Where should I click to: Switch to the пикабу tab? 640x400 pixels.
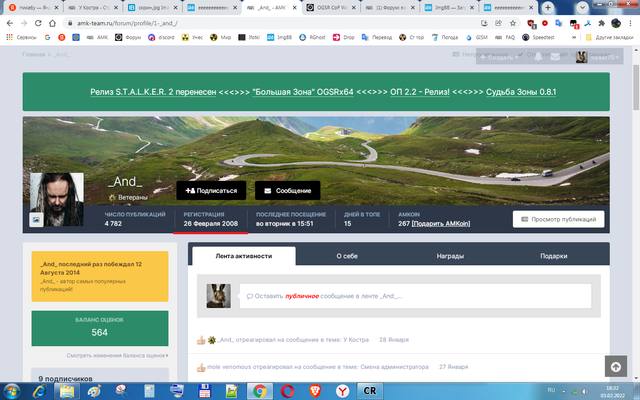coord(33,7)
